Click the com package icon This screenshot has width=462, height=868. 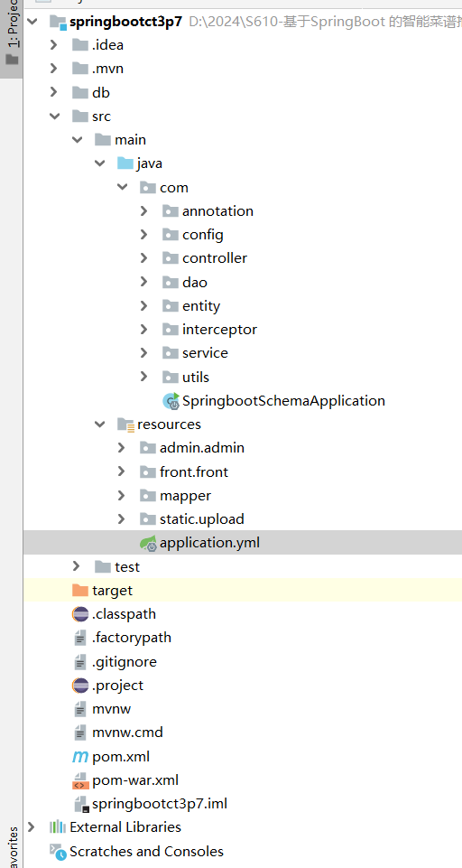coord(148,187)
